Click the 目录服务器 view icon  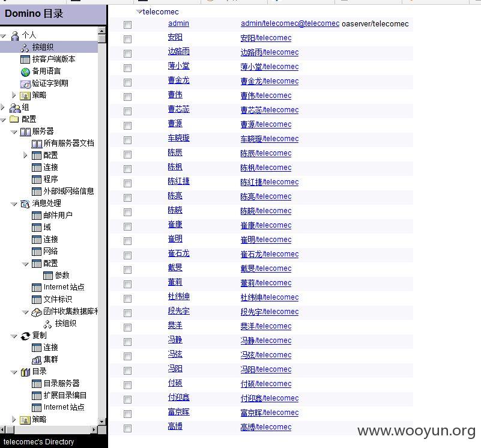[37, 384]
